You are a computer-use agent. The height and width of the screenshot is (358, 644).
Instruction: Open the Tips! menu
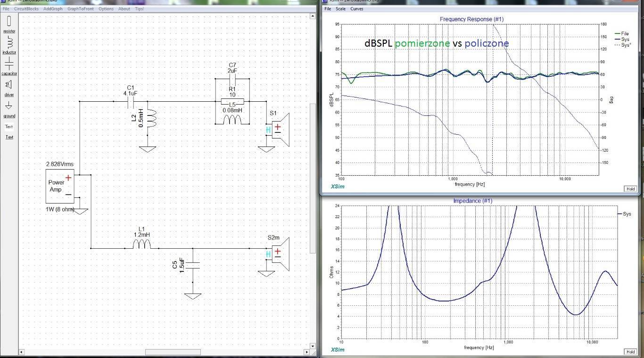tap(140, 9)
